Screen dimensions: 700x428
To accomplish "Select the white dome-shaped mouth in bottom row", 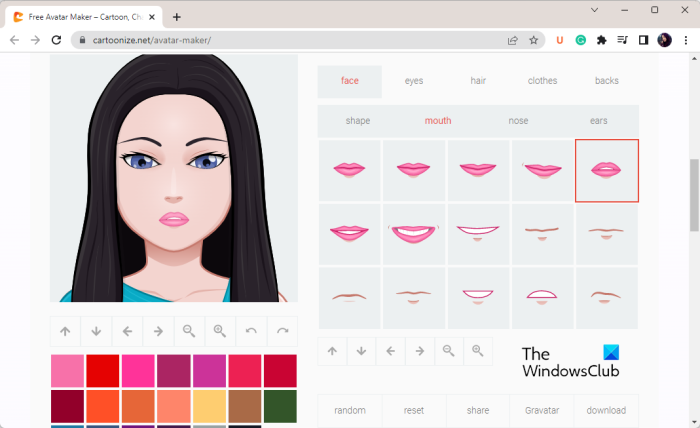I will (542, 298).
